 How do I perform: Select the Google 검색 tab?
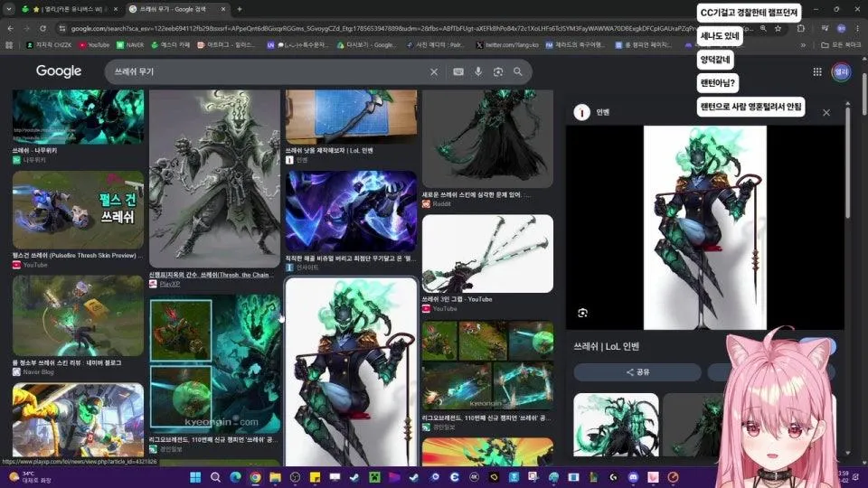pyautogui.click(x=177, y=9)
